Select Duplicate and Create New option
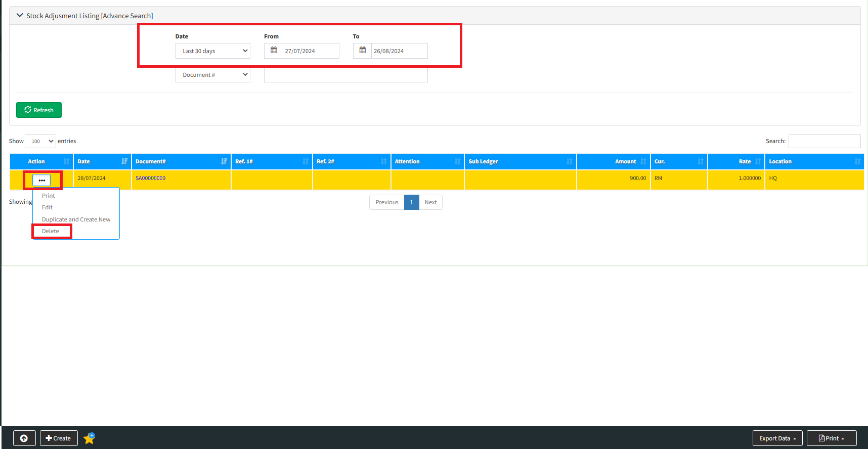The image size is (868, 449). click(76, 219)
